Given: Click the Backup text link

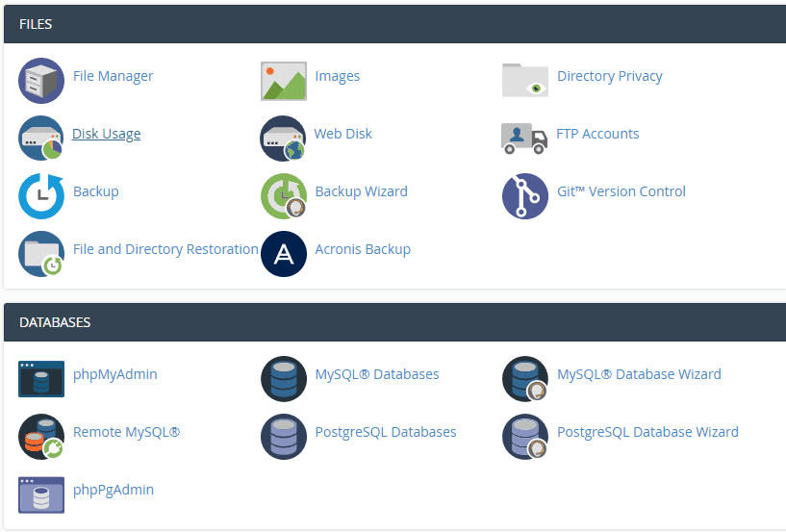Looking at the screenshot, I should point(96,191).
